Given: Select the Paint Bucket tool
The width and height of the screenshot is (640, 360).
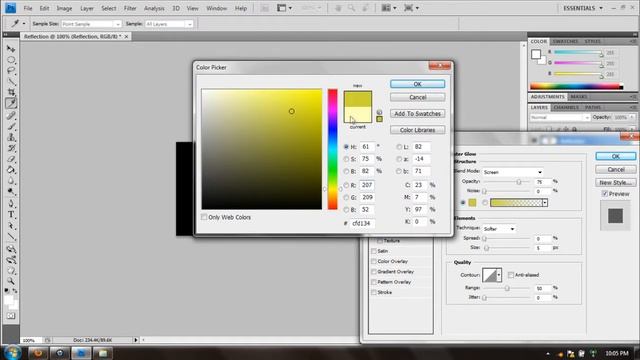Looking at the screenshot, I should (11, 170).
